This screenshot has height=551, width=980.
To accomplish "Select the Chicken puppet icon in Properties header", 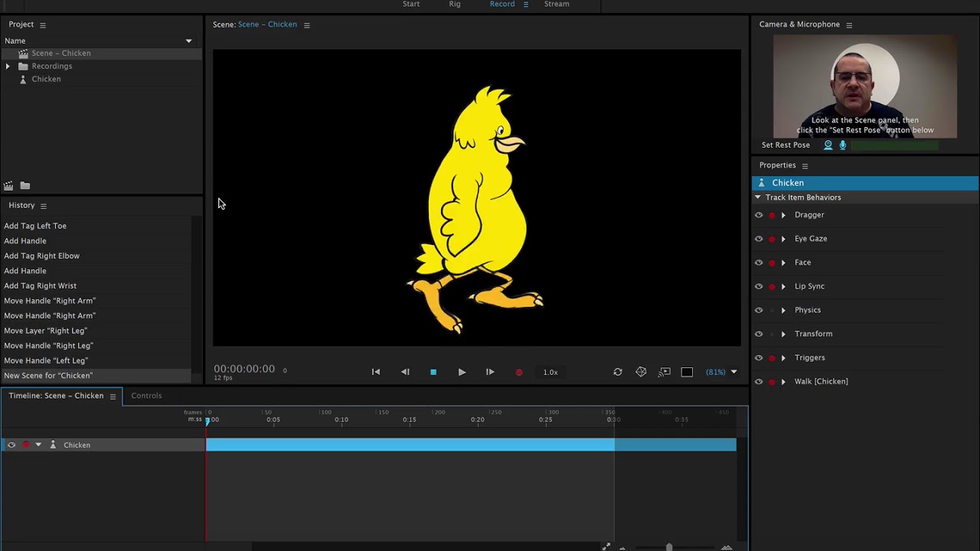I will (x=761, y=183).
